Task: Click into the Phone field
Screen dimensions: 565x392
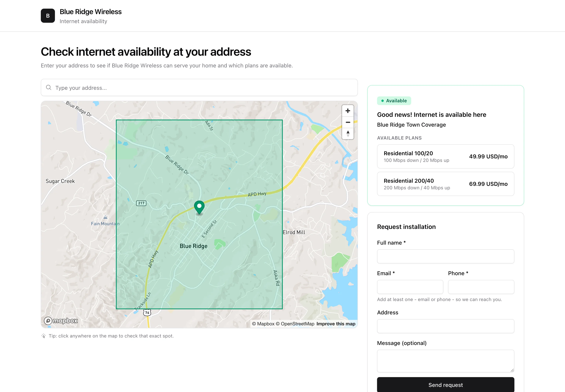Action: pyautogui.click(x=481, y=287)
